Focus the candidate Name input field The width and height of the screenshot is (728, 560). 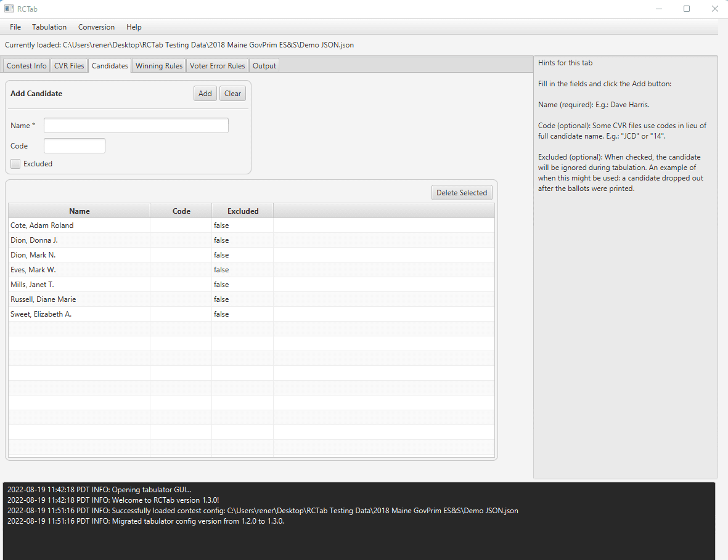[x=136, y=125]
